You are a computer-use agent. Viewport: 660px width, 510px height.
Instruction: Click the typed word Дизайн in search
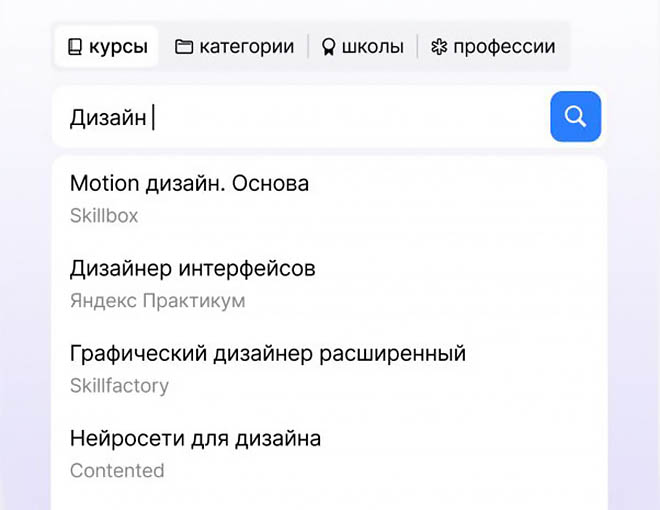coord(108,118)
